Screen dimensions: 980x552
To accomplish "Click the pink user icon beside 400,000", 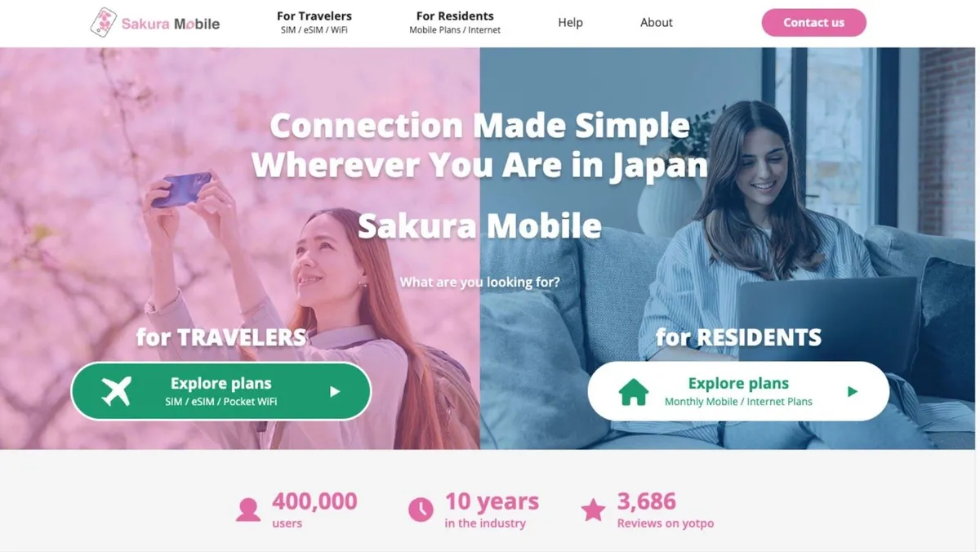I will coord(248,510).
